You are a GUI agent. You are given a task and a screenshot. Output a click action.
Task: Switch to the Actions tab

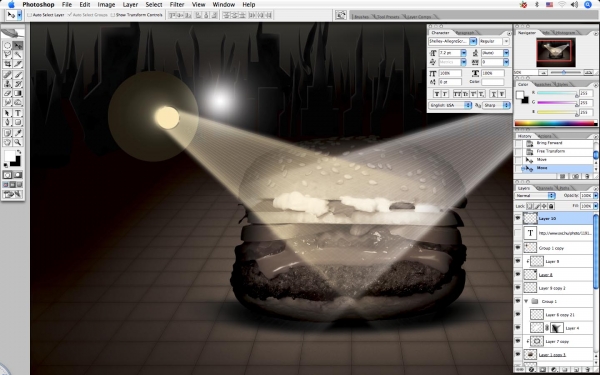(x=544, y=136)
